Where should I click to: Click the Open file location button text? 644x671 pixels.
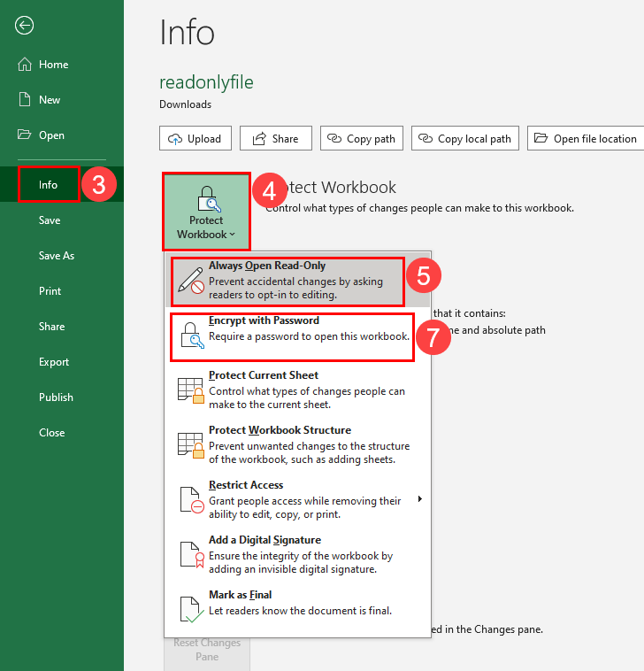594,139
